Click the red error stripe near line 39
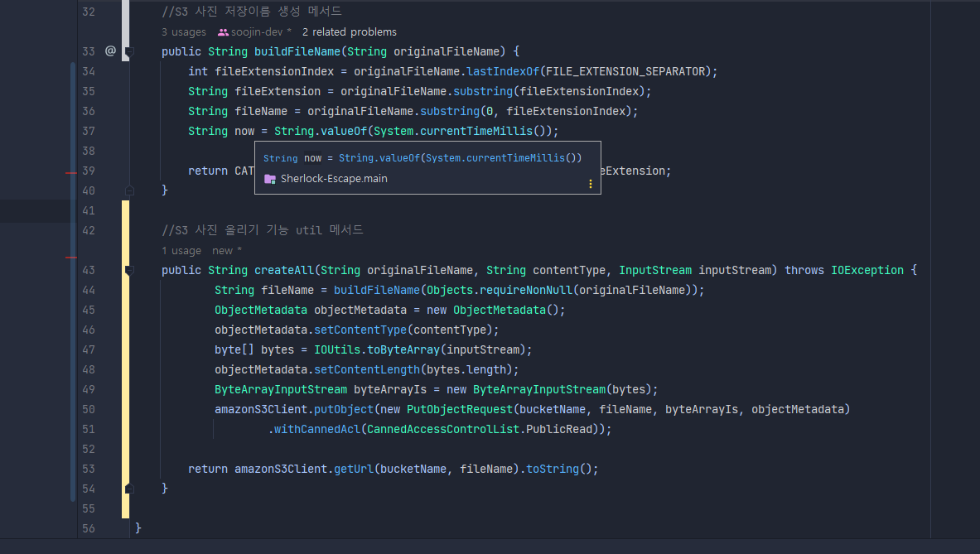980x554 pixels. pyautogui.click(x=71, y=172)
